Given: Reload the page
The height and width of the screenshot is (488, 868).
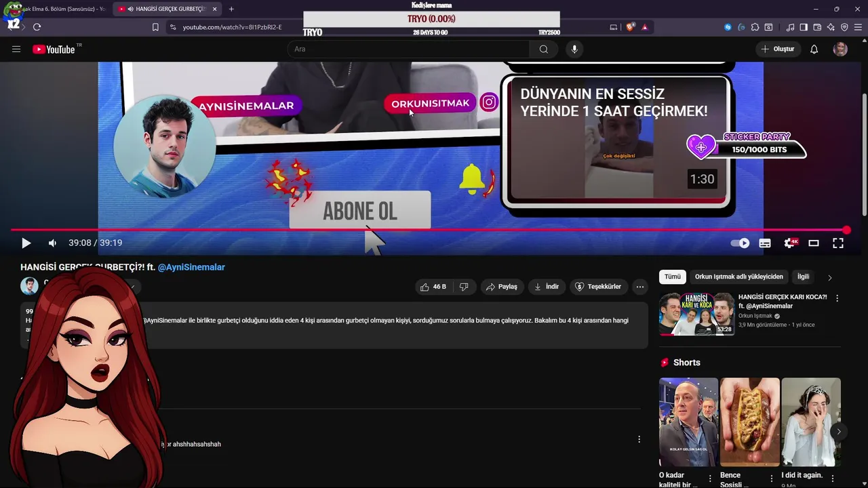Looking at the screenshot, I should (x=37, y=27).
